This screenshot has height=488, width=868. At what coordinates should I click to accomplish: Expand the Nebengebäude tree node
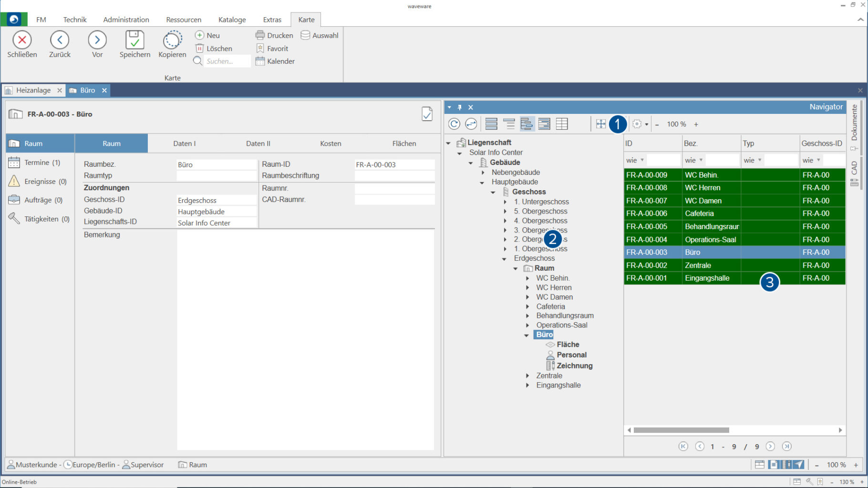click(x=483, y=173)
